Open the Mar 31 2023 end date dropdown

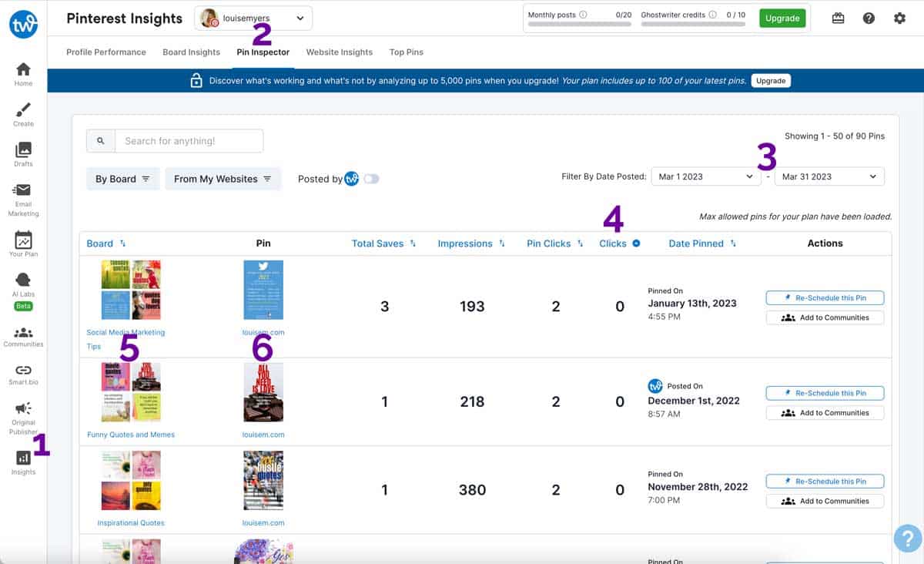[829, 176]
